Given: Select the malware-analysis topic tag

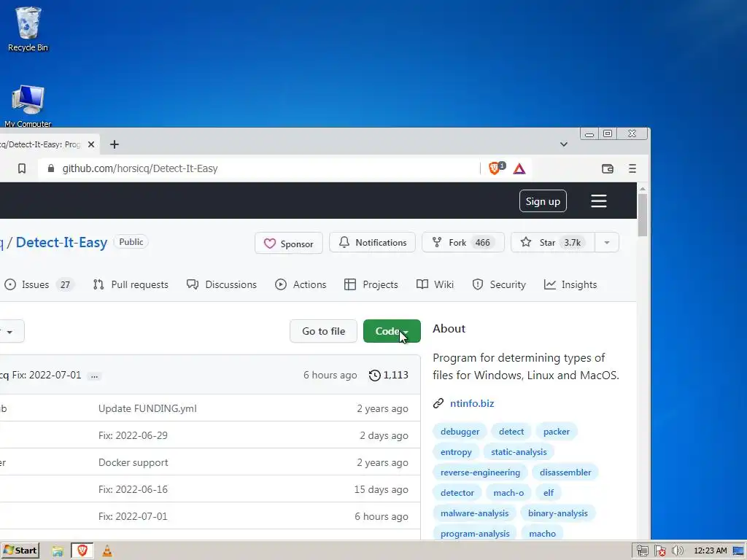Looking at the screenshot, I should pos(474,513).
